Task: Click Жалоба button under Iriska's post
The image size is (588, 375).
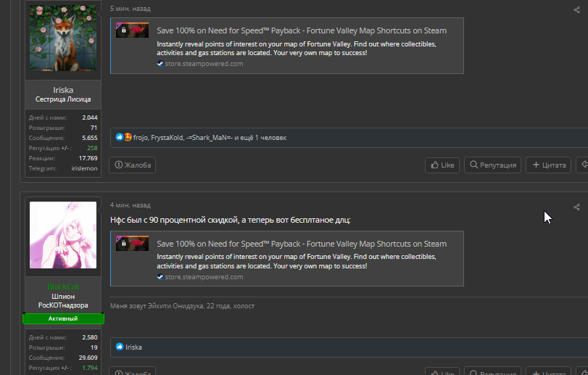Action: click(x=133, y=165)
